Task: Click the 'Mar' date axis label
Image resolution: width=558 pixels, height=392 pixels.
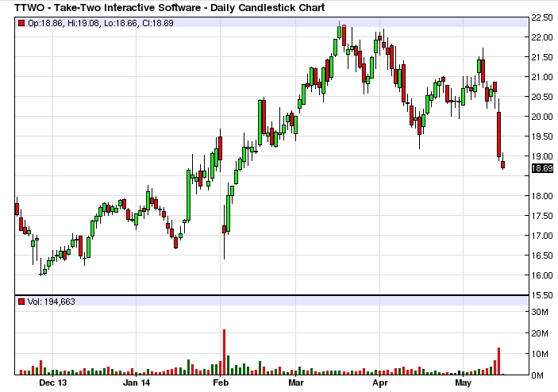Action: click(x=296, y=383)
